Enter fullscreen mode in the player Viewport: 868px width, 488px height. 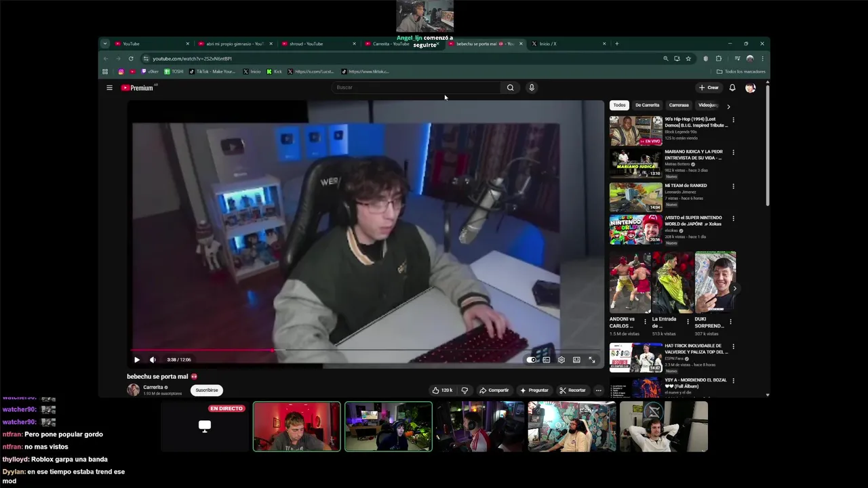pyautogui.click(x=592, y=360)
